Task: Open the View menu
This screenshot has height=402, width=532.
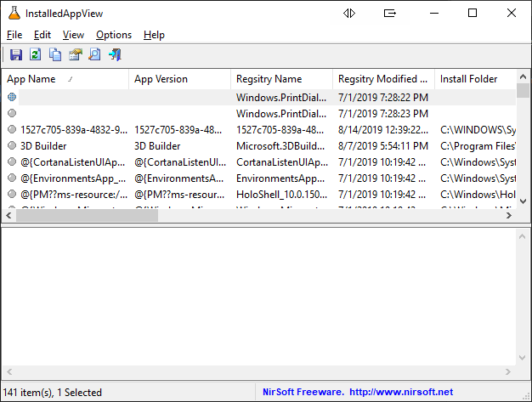Action: pos(73,35)
